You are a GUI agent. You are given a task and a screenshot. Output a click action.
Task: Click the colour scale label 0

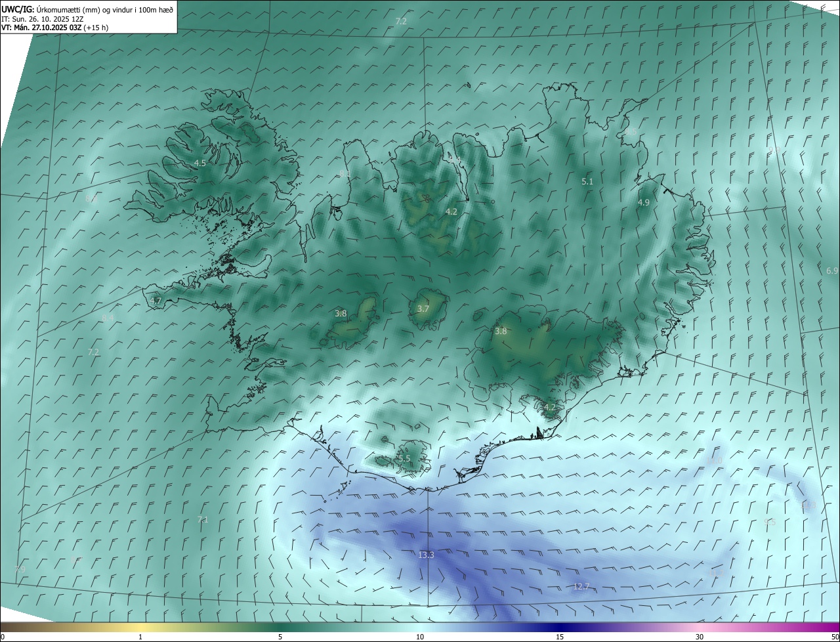(x=2, y=637)
